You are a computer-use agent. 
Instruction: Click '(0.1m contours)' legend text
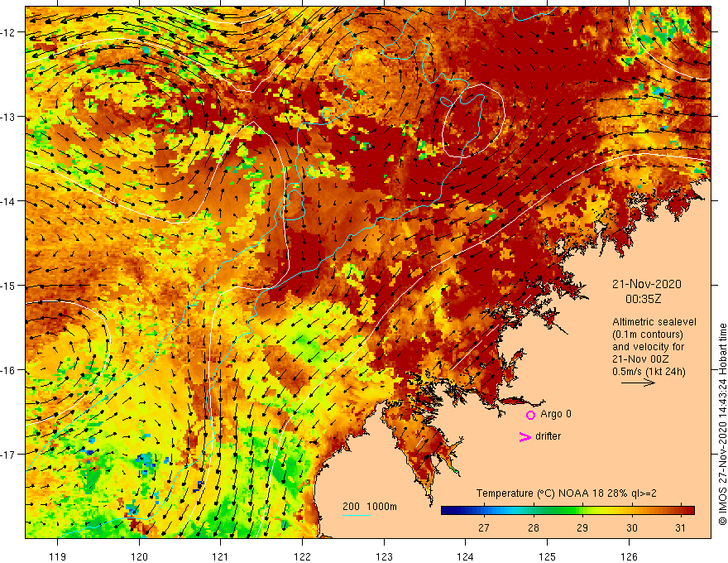pyautogui.click(x=648, y=334)
